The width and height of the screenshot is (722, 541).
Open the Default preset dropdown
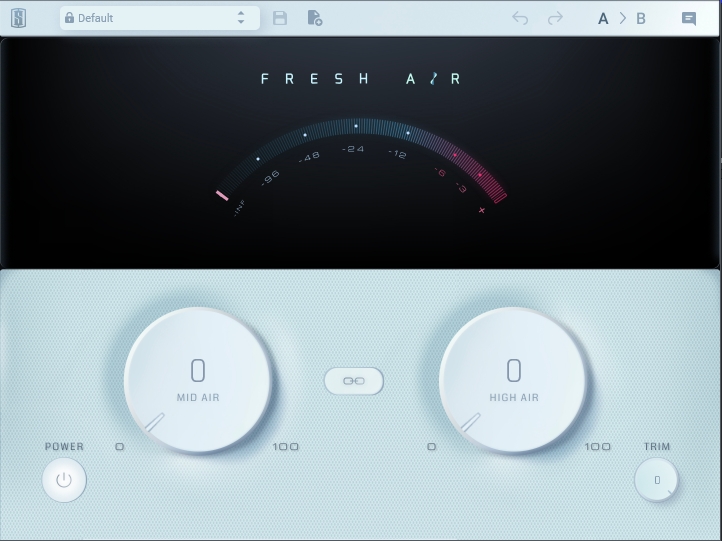click(x=150, y=18)
